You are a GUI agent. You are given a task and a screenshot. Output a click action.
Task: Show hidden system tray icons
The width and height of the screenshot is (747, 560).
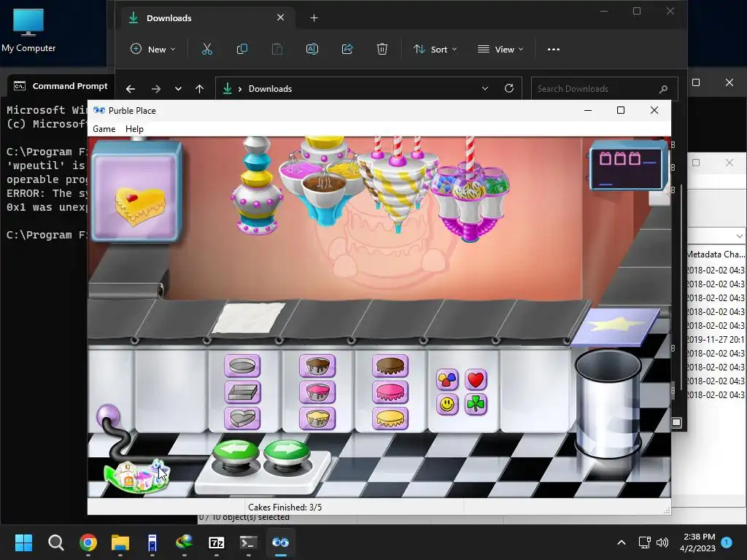point(622,542)
